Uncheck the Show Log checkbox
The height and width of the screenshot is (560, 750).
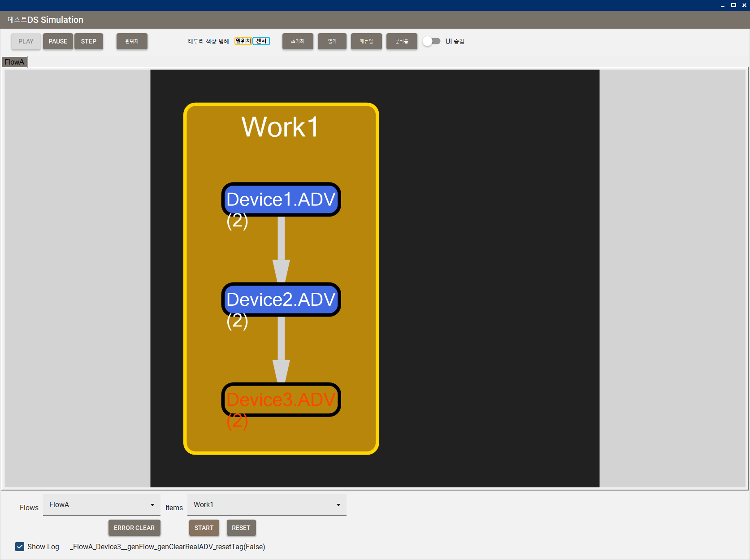pos(20,547)
